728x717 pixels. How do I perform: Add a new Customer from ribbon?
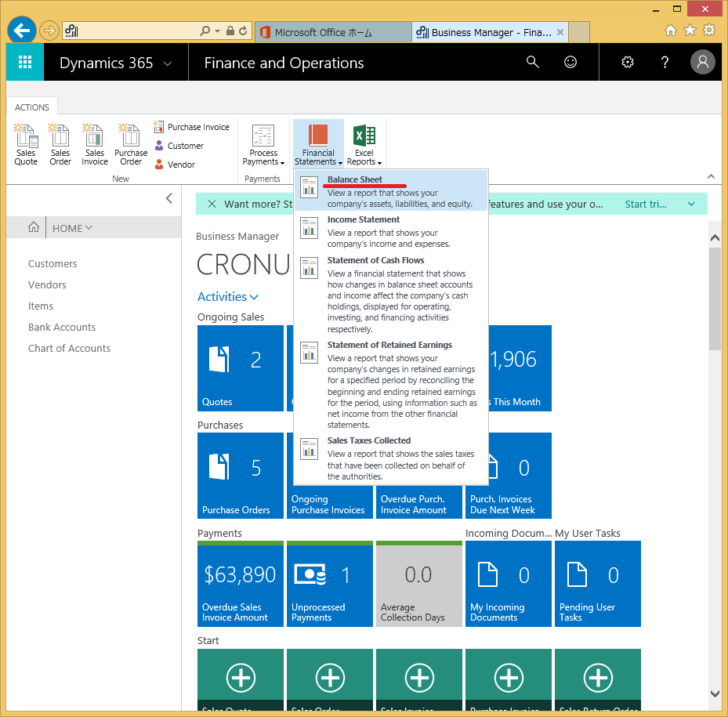pos(179,146)
